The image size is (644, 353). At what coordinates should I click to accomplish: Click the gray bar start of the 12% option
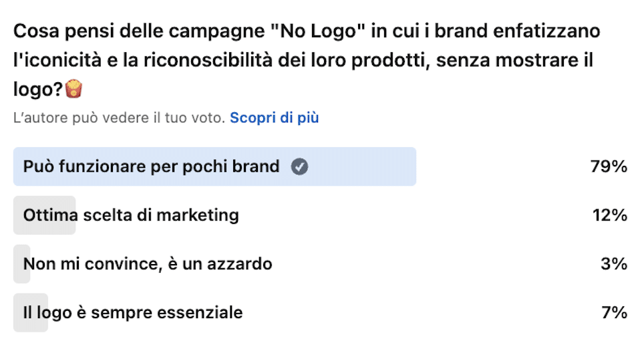(19, 215)
